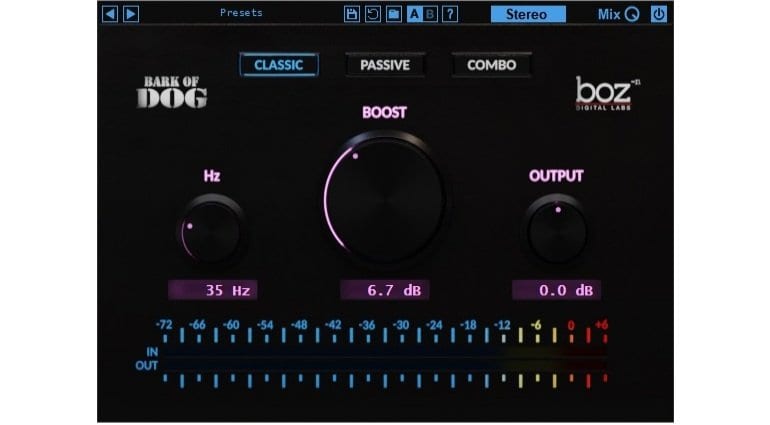Screen dimensions: 770x425
Task: Click the -12 meter scale marking
Action: tap(502, 325)
